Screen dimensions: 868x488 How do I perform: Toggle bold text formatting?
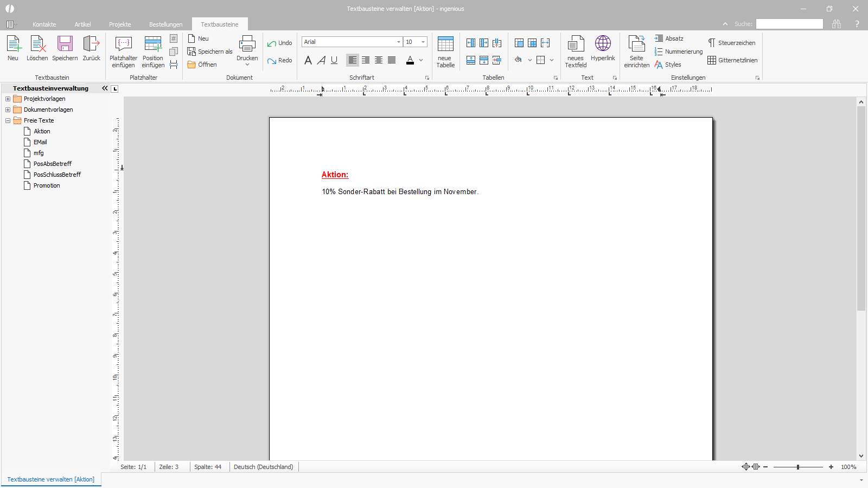(x=308, y=60)
